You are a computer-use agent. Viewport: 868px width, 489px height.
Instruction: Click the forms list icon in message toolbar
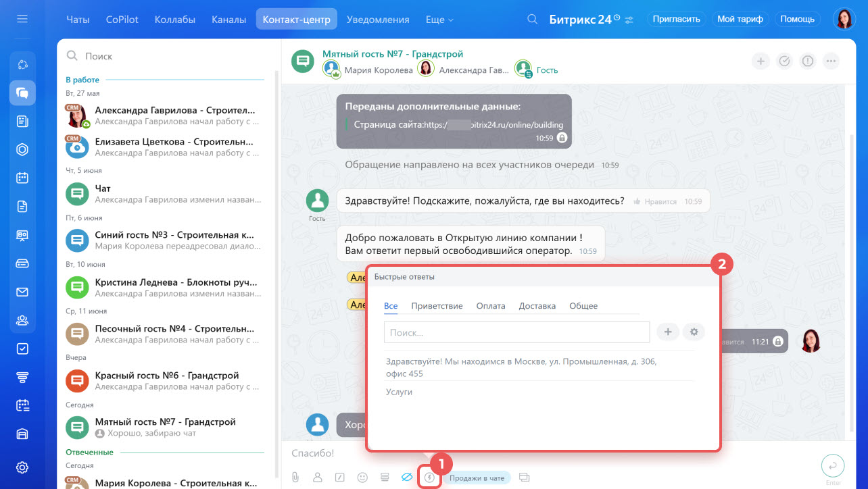coord(385,478)
